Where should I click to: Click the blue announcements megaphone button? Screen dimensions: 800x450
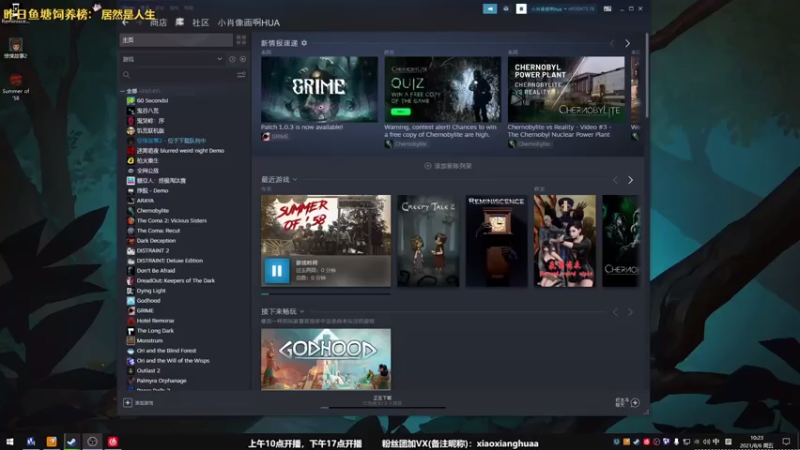click(490, 9)
